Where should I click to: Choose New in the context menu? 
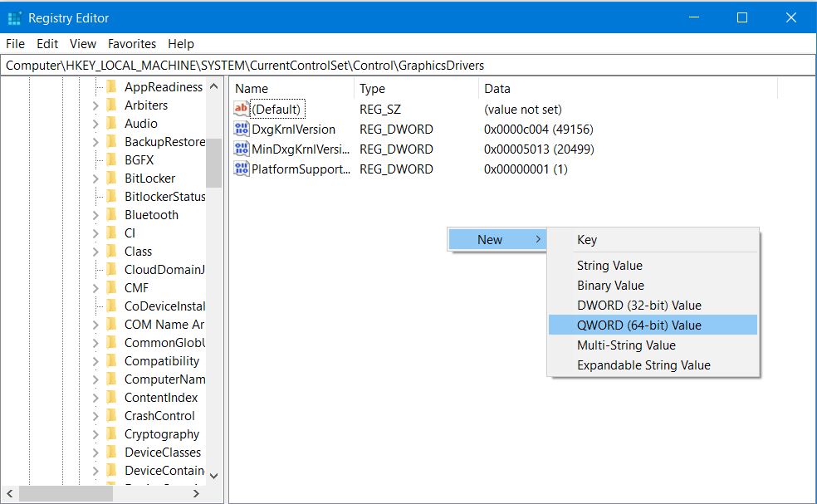click(497, 240)
